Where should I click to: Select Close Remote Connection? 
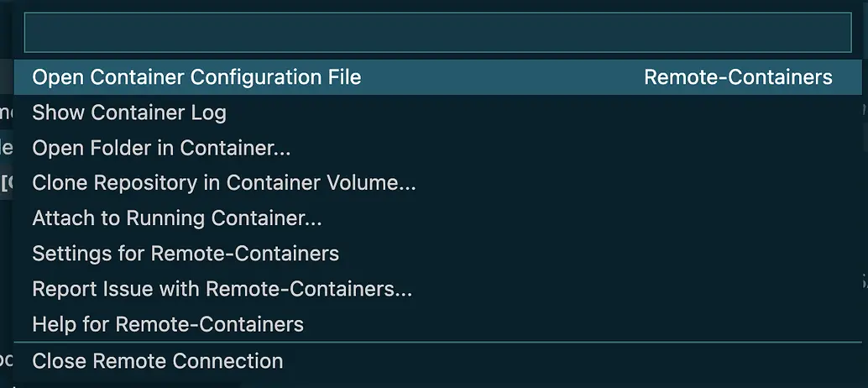[x=437, y=361]
